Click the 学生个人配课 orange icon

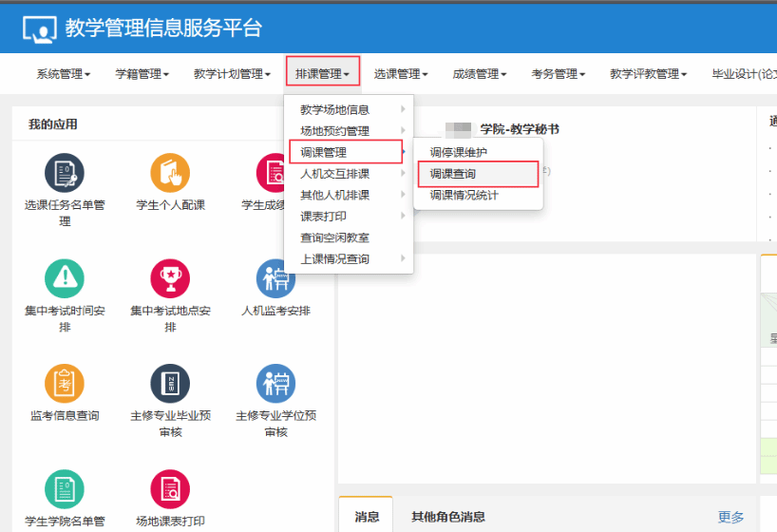click(x=170, y=173)
